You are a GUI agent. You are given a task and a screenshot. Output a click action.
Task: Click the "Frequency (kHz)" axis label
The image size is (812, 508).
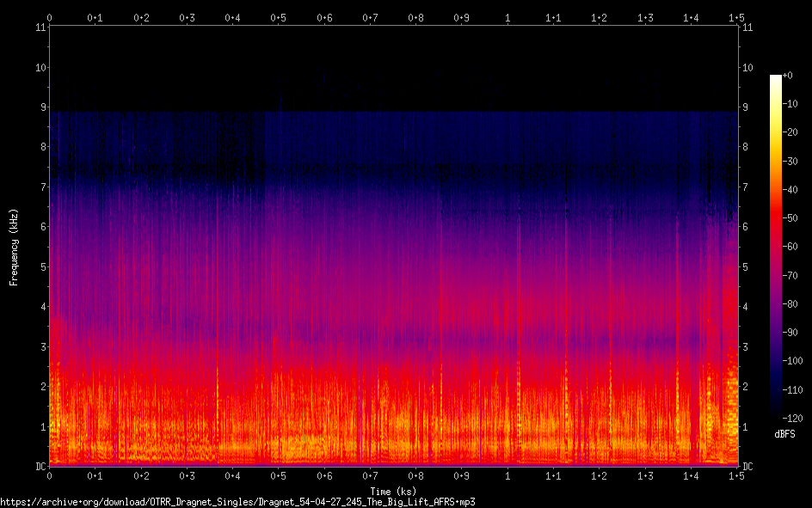pyautogui.click(x=14, y=247)
